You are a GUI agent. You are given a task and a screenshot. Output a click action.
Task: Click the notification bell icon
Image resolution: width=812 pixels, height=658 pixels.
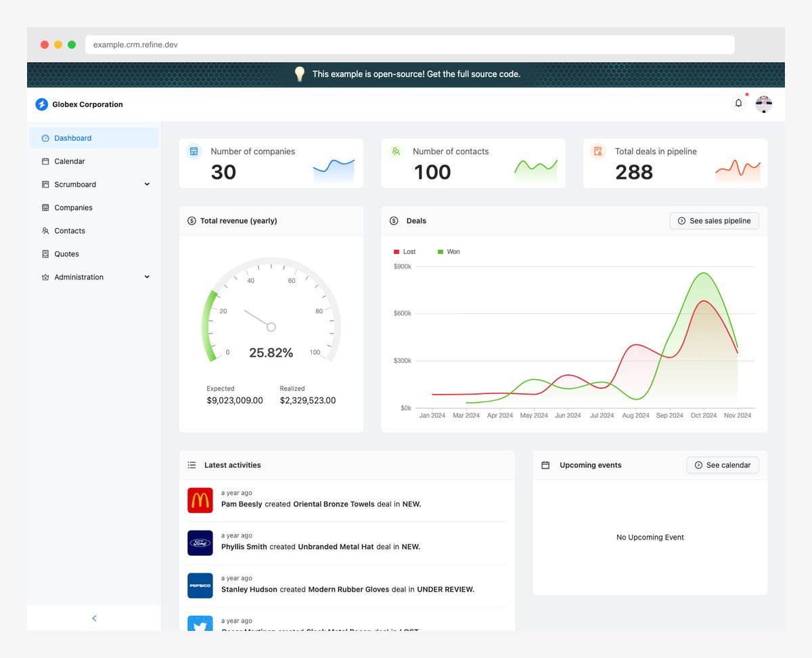click(x=738, y=102)
